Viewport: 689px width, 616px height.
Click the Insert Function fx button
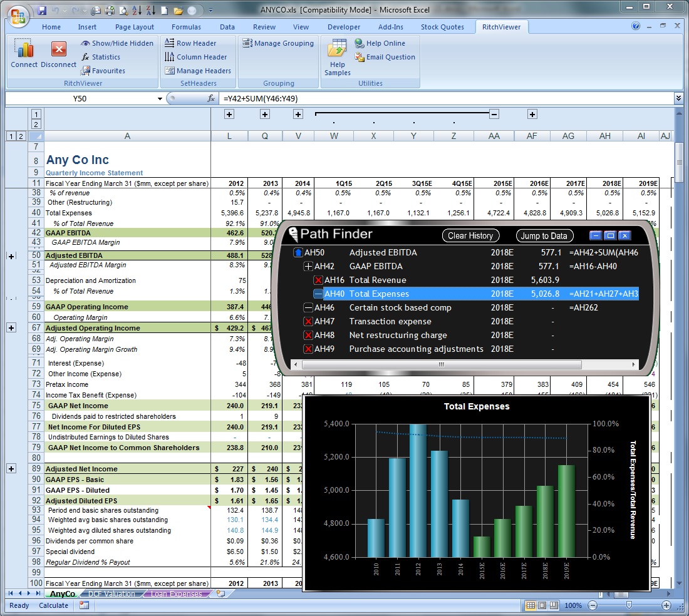pyautogui.click(x=211, y=98)
